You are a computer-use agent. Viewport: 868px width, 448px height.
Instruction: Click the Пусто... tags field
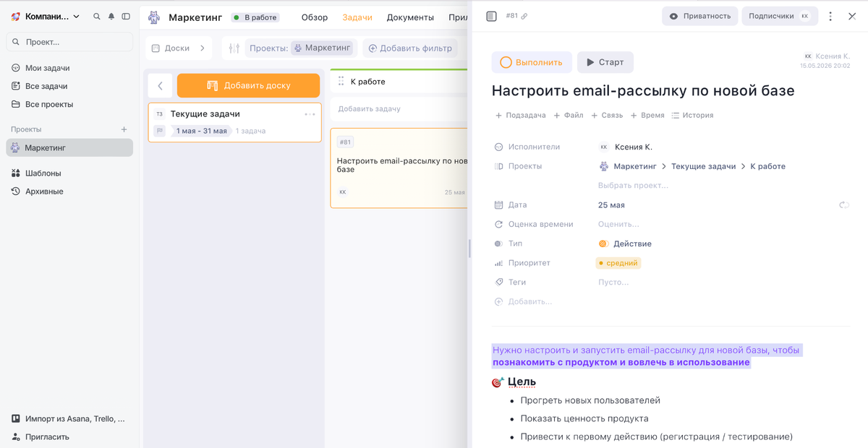pyautogui.click(x=613, y=283)
